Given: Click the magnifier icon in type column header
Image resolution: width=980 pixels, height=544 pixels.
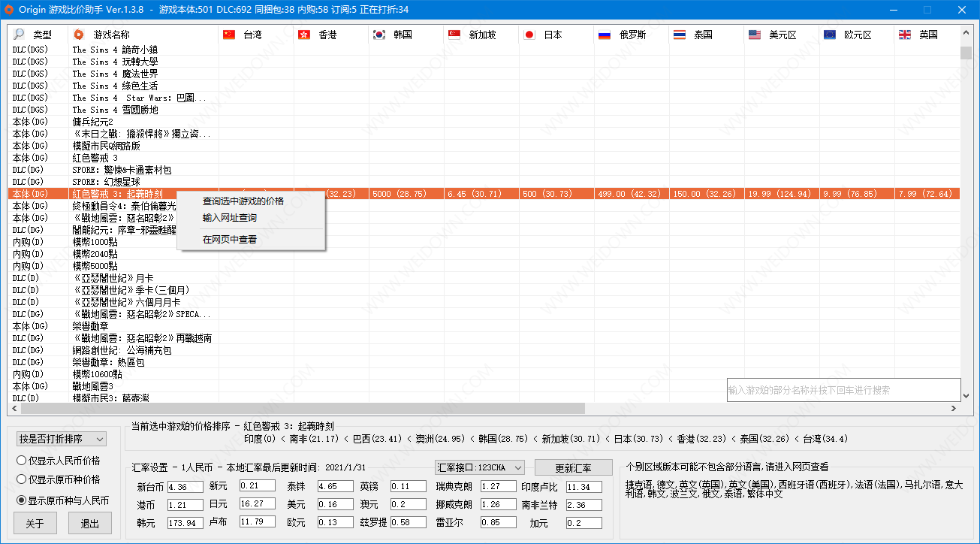Looking at the screenshot, I should point(20,35).
